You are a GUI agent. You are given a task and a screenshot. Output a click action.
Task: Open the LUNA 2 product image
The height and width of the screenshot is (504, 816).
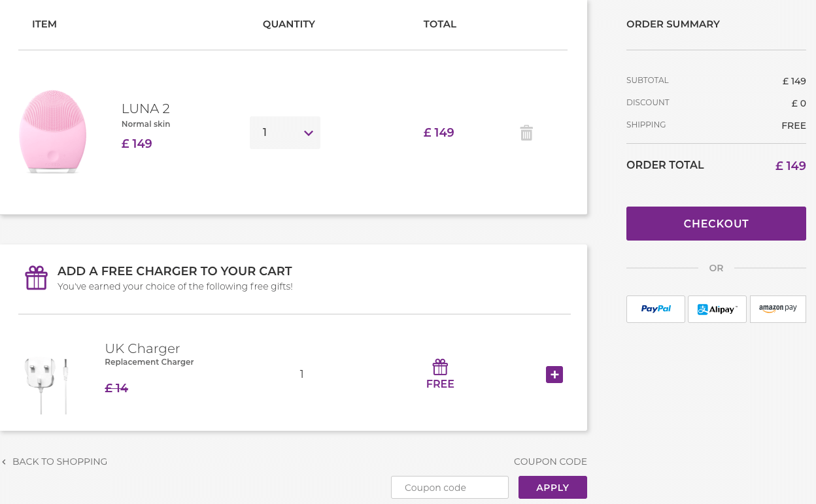[53, 132]
